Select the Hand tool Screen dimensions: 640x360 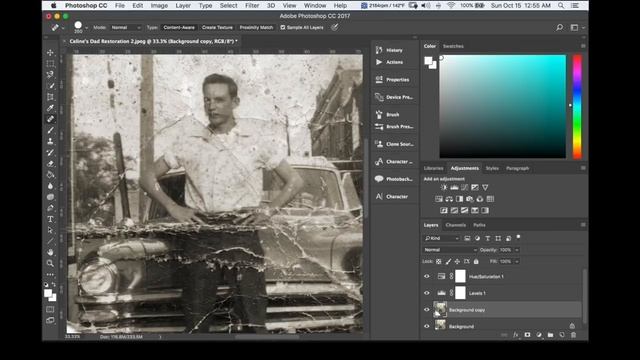point(50,252)
